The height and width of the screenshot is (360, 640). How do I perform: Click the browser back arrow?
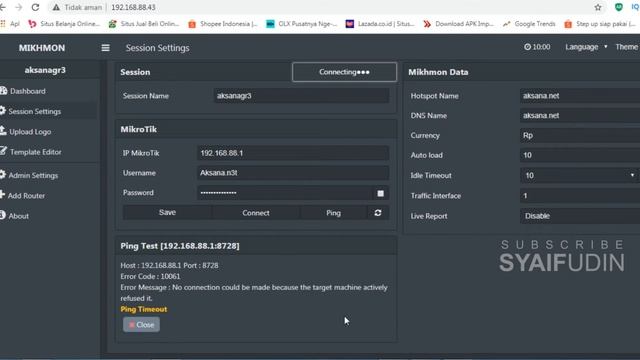click(3, 7)
